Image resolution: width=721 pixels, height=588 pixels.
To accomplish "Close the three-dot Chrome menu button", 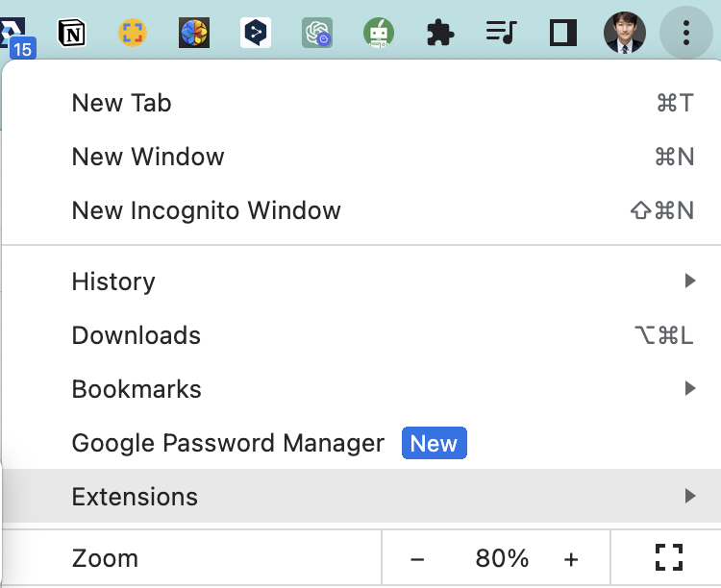I will (x=686, y=33).
